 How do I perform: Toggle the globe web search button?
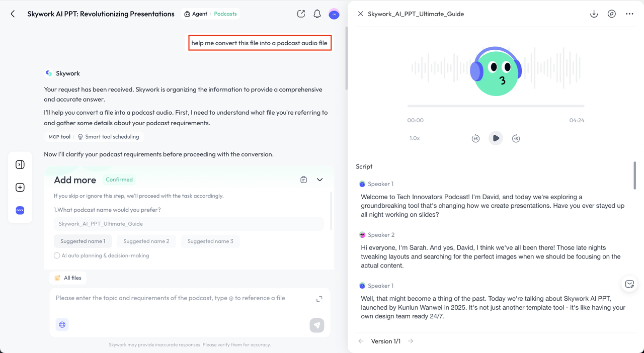pos(62,325)
